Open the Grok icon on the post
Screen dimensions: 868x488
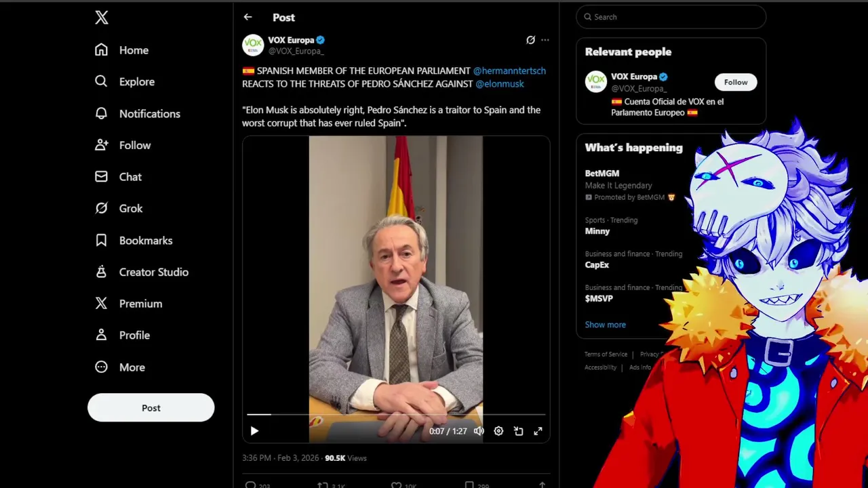click(x=530, y=40)
